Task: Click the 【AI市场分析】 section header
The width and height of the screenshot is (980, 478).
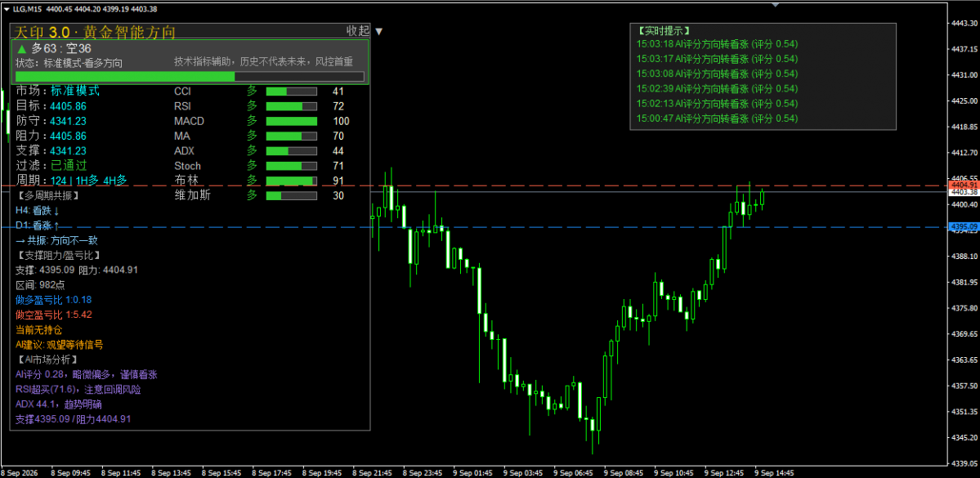Action: coord(47,360)
